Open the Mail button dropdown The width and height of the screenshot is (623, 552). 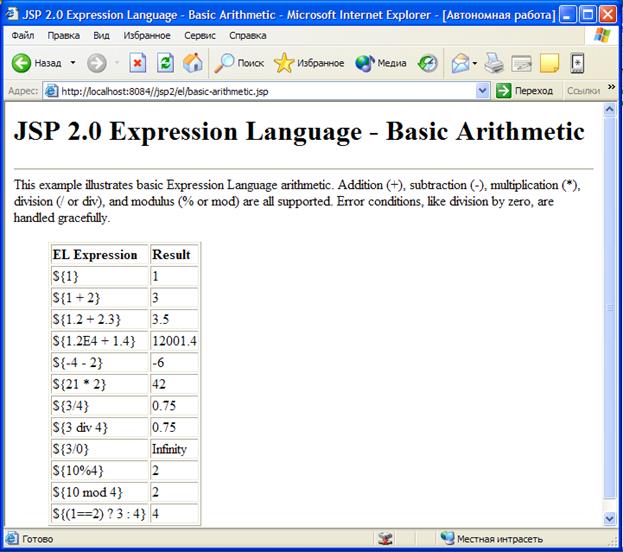(x=475, y=63)
